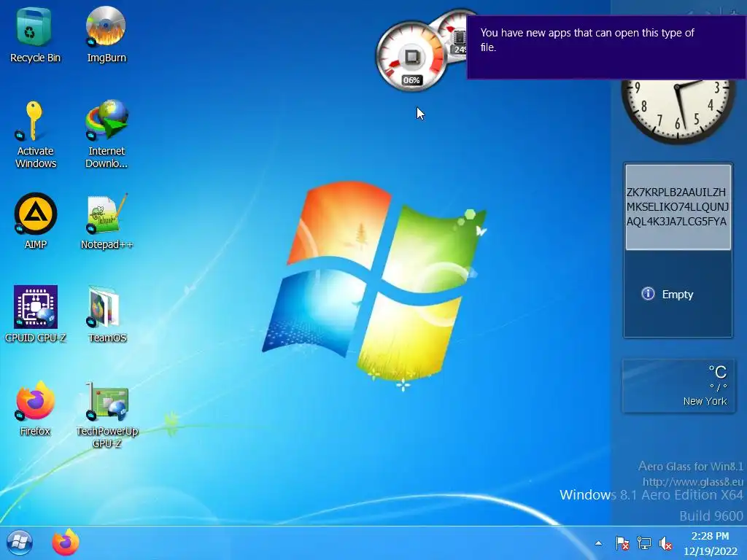Open the New York weather gadget
The width and height of the screenshot is (747, 560).
click(x=678, y=386)
